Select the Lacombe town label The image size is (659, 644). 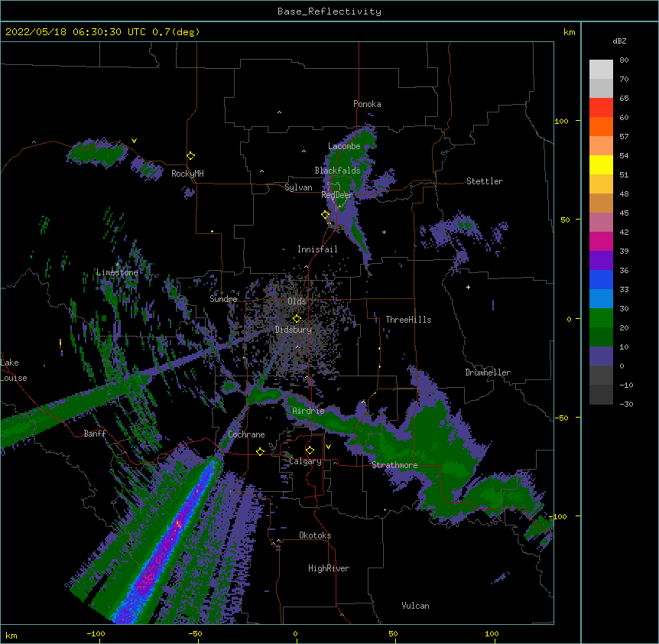pos(344,146)
